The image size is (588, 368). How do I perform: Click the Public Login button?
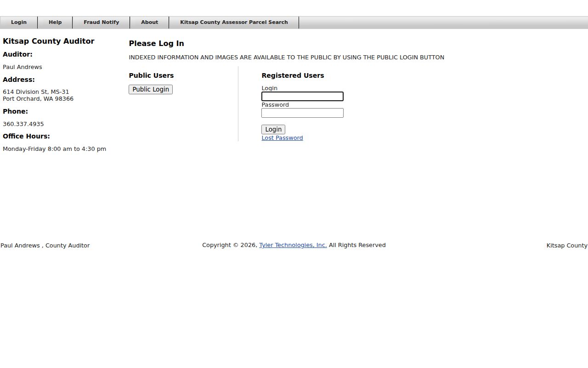151,89
